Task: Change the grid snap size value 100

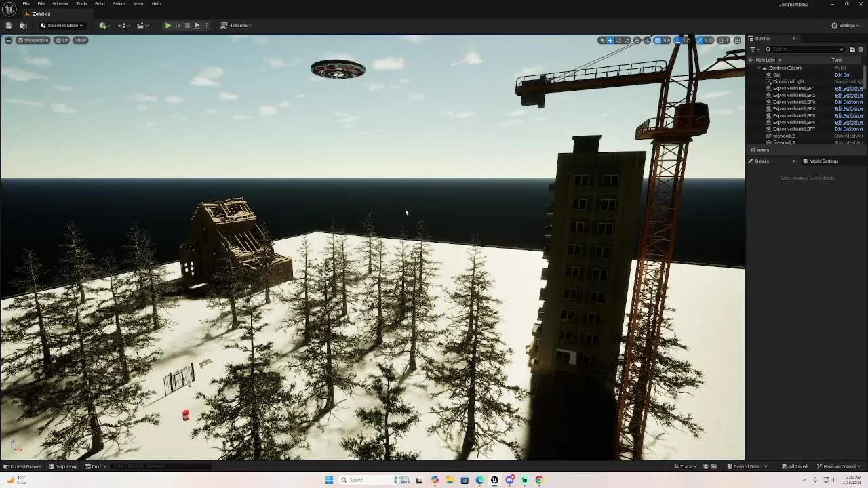Action: pyautogui.click(x=667, y=40)
